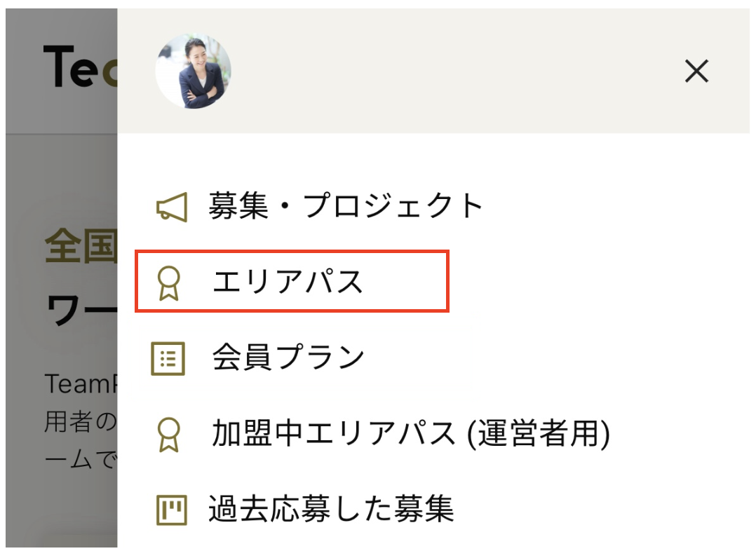Select エリアパス in the menu
This screenshot has width=756, height=551.
tap(288, 282)
